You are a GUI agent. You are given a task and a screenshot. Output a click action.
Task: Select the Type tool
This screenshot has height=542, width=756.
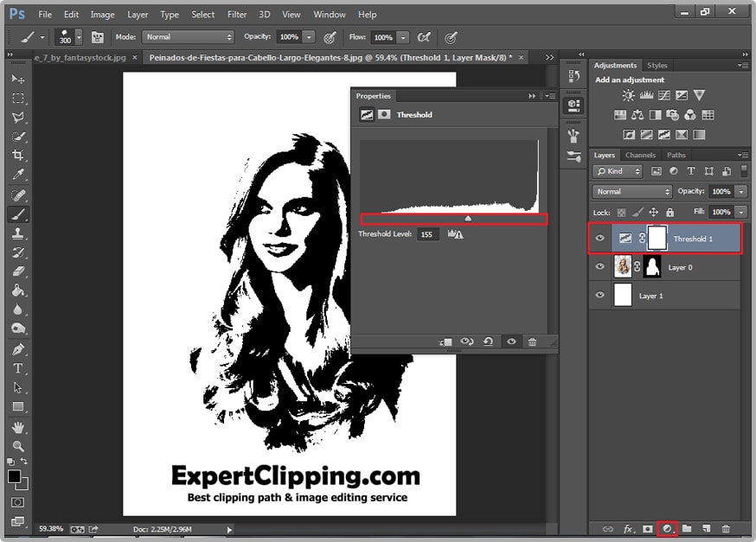17,368
